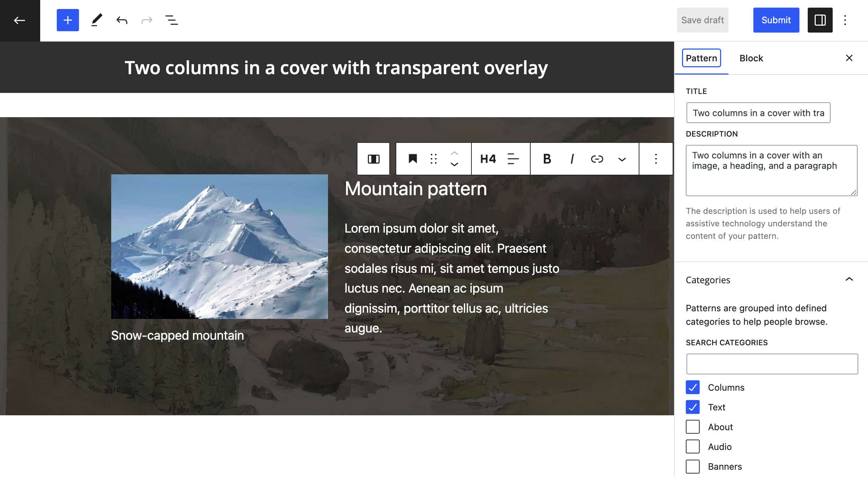The height and width of the screenshot is (477, 868).
Task: Click the Submit button
Action: 777,20
